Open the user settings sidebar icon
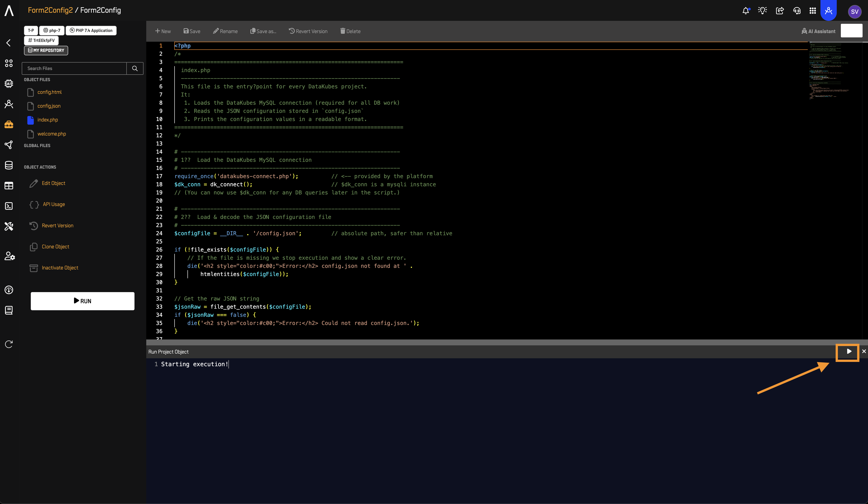Image resolution: width=868 pixels, height=504 pixels. (10, 256)
